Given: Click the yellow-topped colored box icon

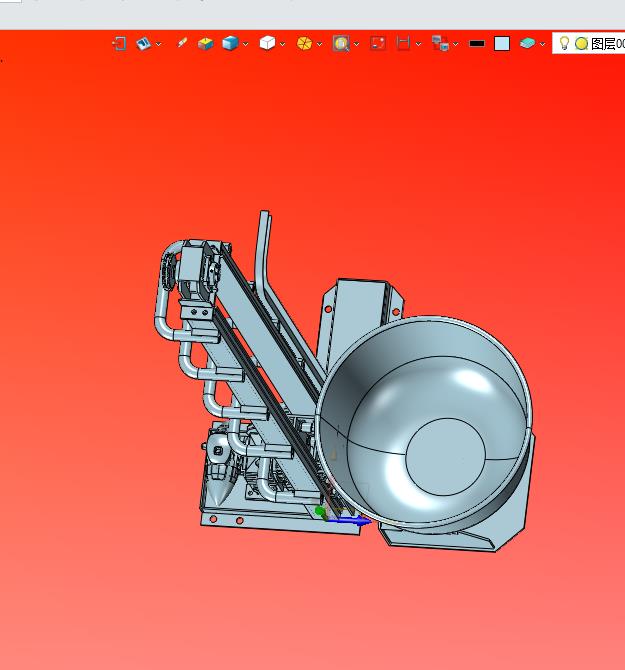Looking at the screenshot, I should pos(205,44).
